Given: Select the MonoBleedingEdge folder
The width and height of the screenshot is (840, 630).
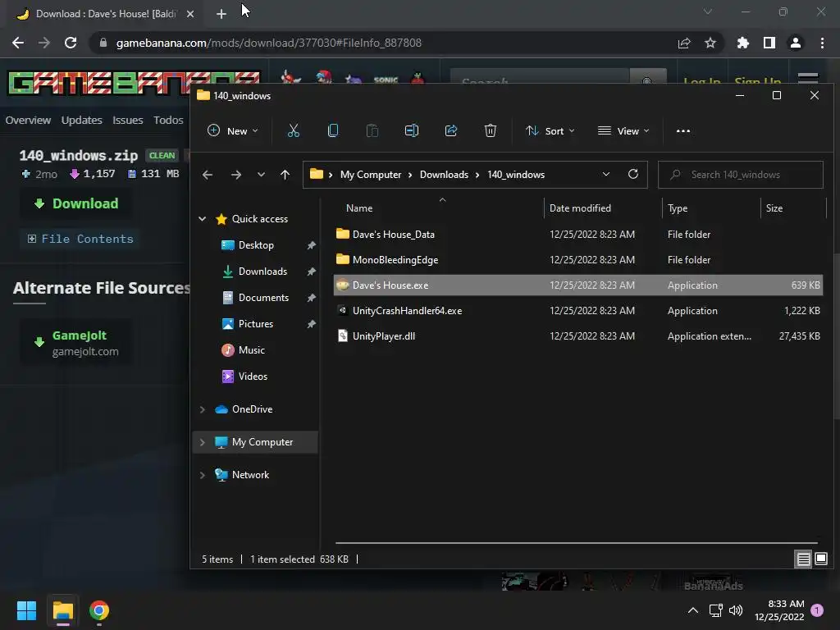Looking at the screenshot, I should [x=577, y=260].
